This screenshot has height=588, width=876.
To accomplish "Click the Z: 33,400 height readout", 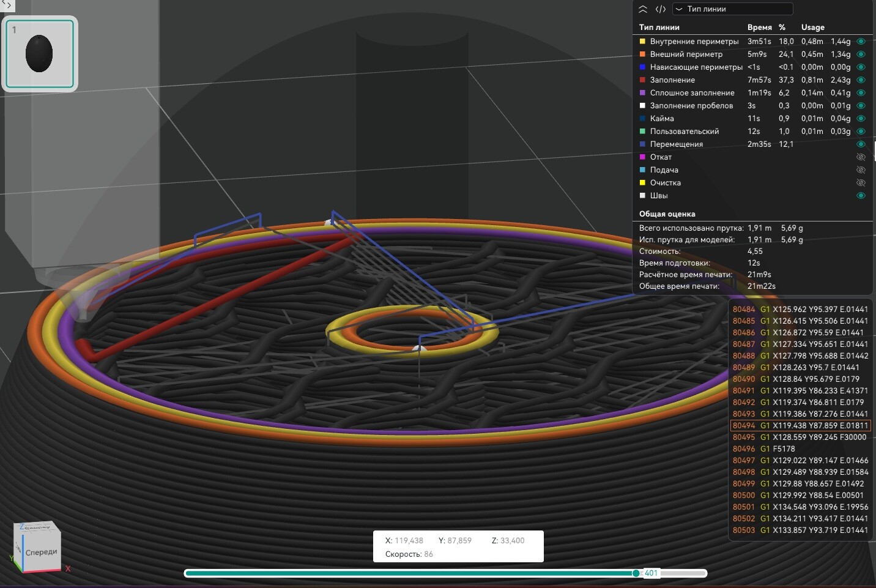I will coord(508,541).
